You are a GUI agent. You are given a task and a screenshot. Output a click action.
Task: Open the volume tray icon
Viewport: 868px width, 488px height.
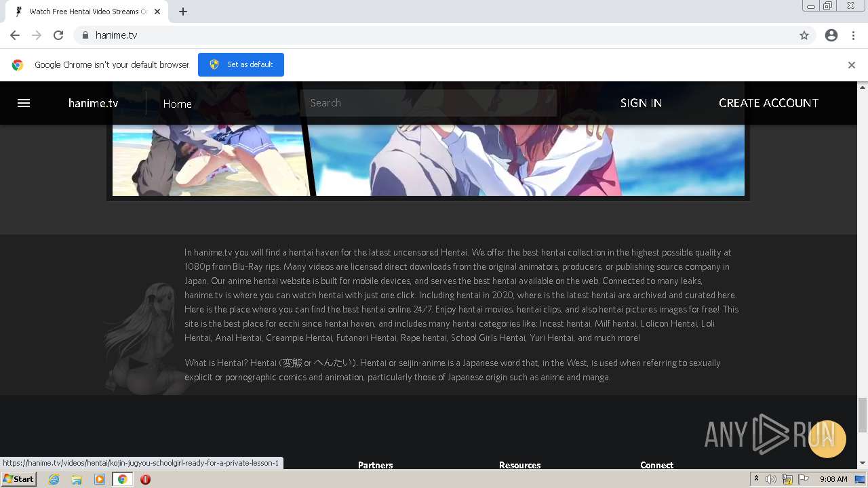click(x=771, y=479)
